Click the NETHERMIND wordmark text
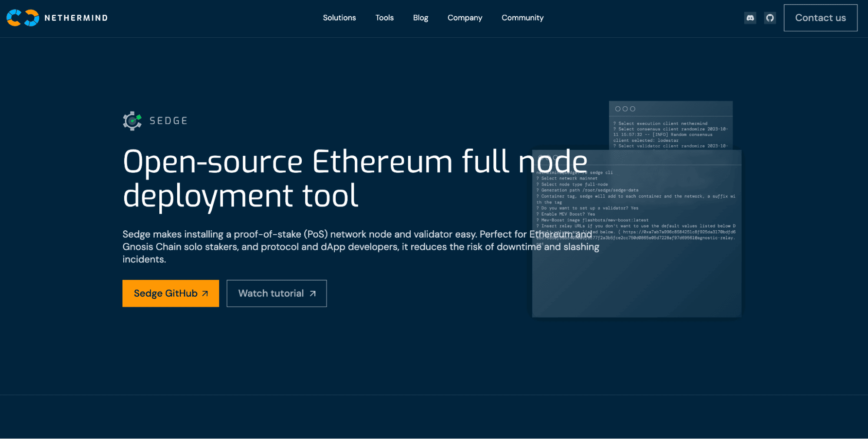 click(76, 18)
